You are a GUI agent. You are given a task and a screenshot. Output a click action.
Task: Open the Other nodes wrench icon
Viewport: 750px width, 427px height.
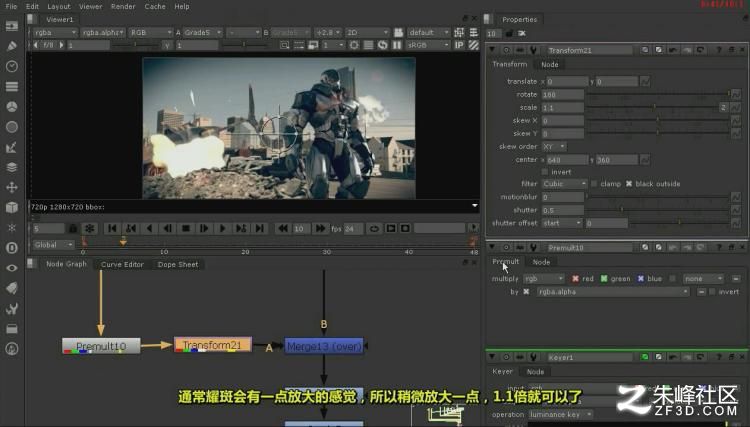(x=12, y=308)
